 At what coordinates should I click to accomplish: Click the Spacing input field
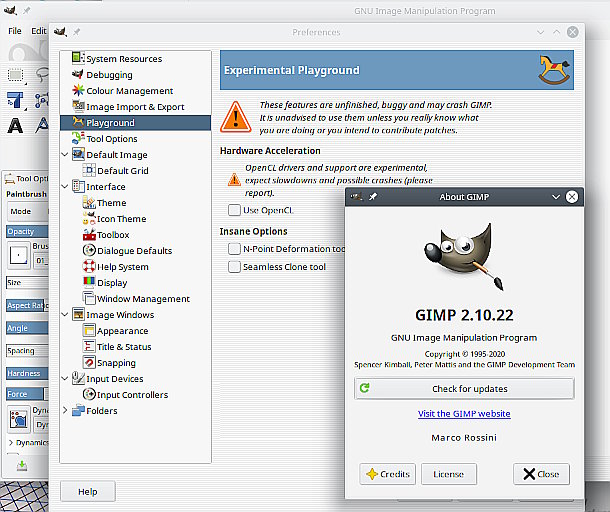(x=27, y=351)
